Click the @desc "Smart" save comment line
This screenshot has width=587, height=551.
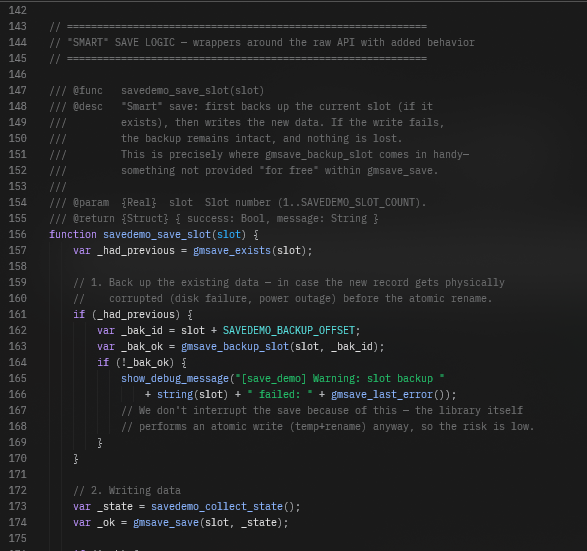click(241, 107)
